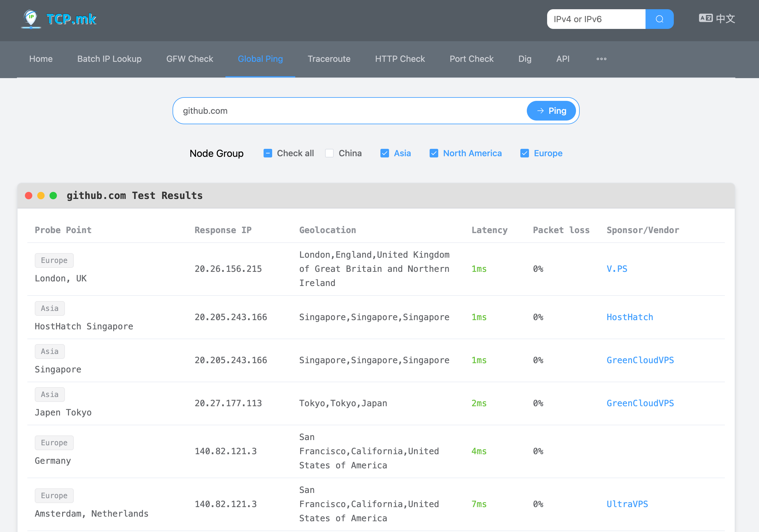This screenshot has width=759, height=532.
Task: Click the TCP.mk logo
Action: (x=59, y=19)
